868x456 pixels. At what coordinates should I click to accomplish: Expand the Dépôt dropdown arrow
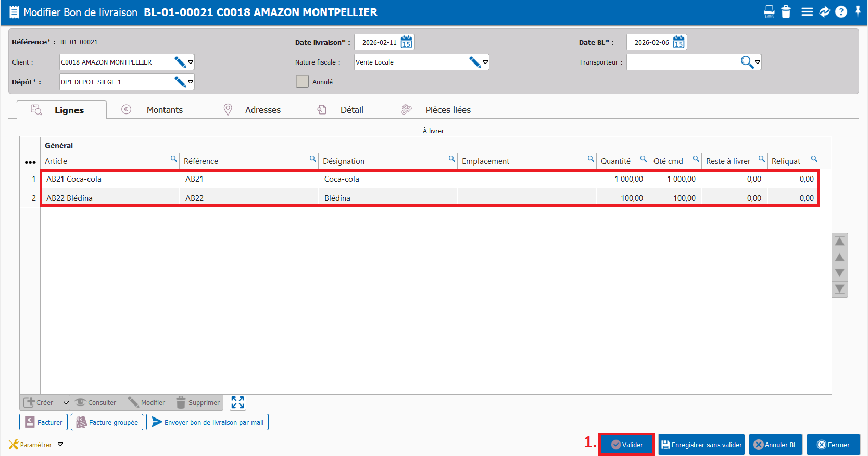click(x=191, y=82)
